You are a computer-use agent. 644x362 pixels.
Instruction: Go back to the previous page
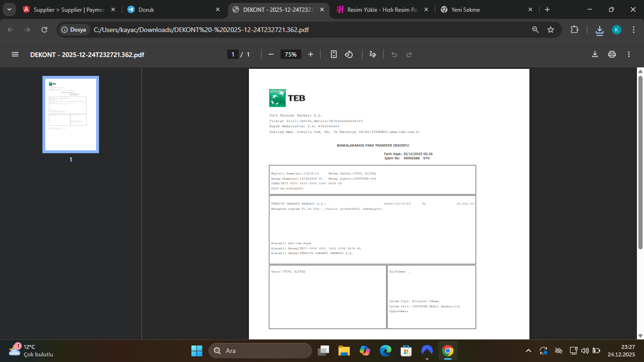[x=11, y=30]
